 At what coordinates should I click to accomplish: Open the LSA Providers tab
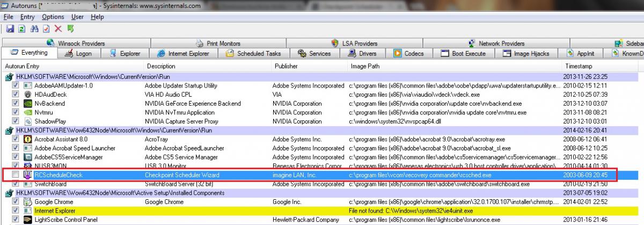[355, 43]
